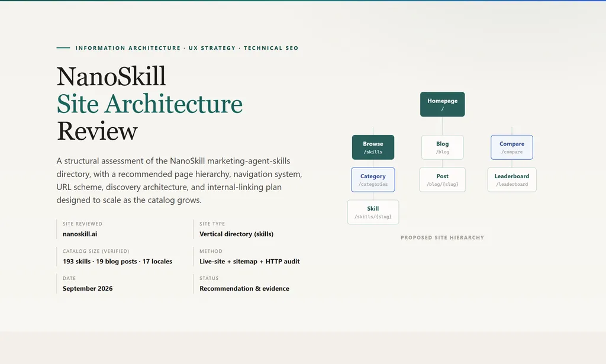Click the 'Site Reviewed' label

point(82,224)
